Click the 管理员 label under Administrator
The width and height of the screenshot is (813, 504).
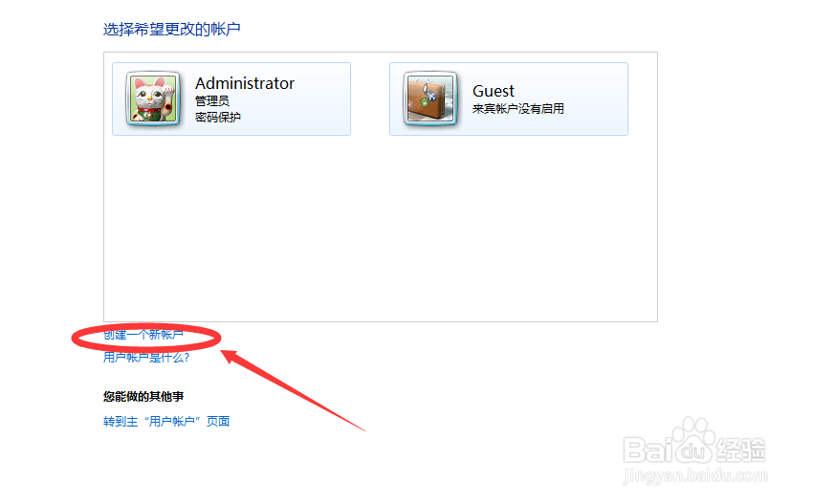212,101
